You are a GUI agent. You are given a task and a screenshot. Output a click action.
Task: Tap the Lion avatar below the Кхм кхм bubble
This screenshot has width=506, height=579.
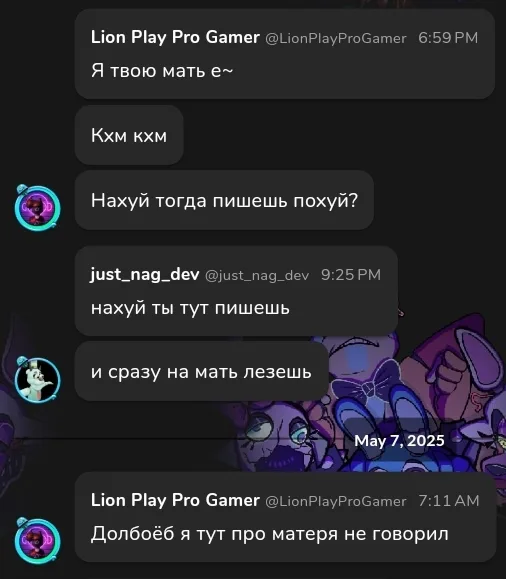(37, 208)
